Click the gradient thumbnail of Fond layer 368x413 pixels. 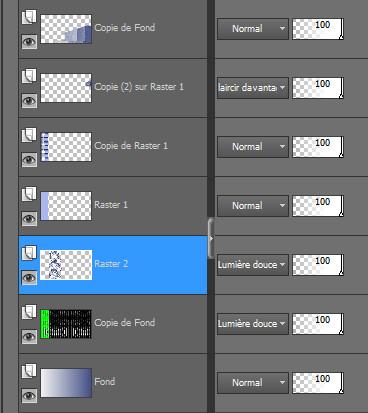tap(66, 383)
